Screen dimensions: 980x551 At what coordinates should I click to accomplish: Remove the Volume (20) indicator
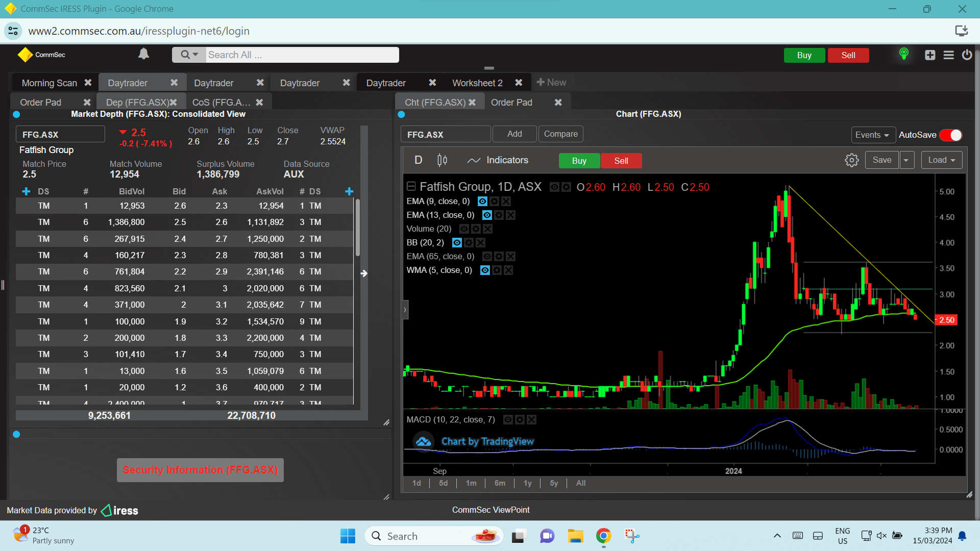[x=487, y=229]
